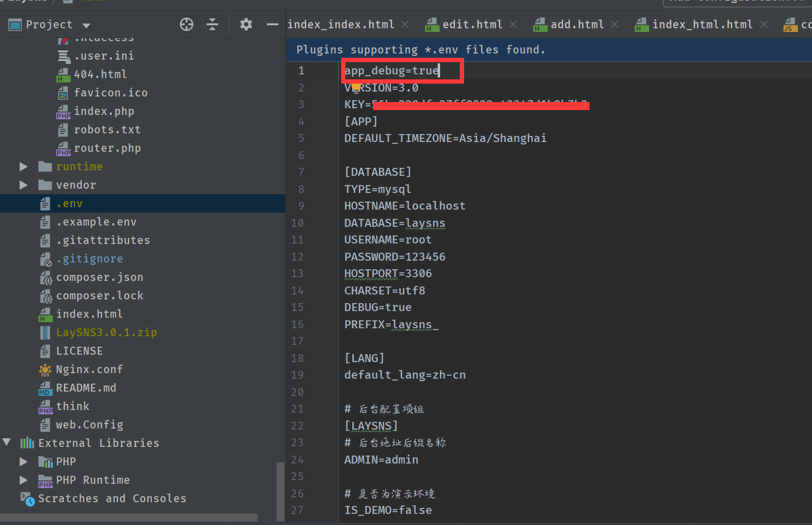Image resolution: width=812 pixels, height=525 pixels.
Task: Click the Project panel window icon
Action: [15, 25]
